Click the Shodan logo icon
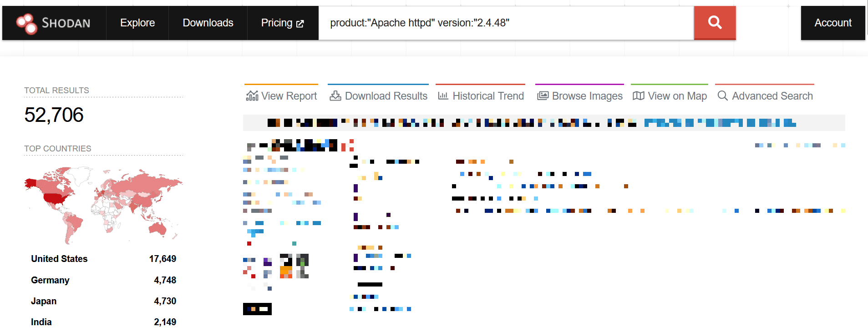Screen dimensions: 868x332 pyautogui.click(x=27, y=23)
